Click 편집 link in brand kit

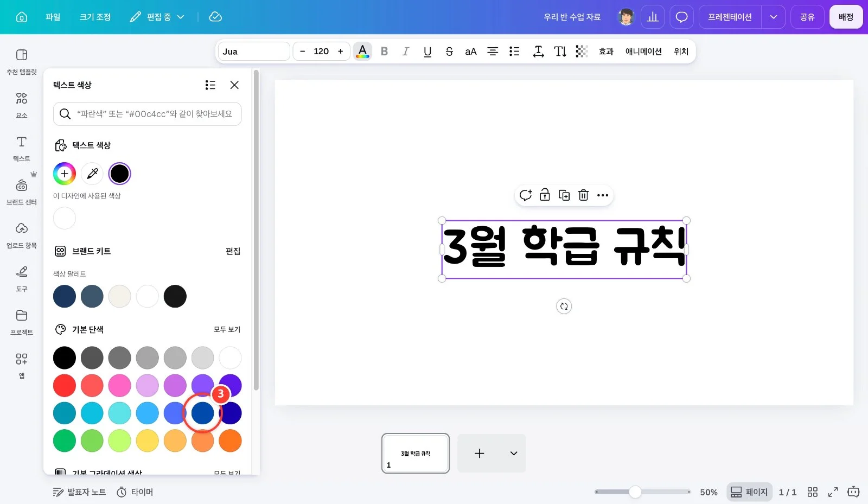click(x=233, y=251)
